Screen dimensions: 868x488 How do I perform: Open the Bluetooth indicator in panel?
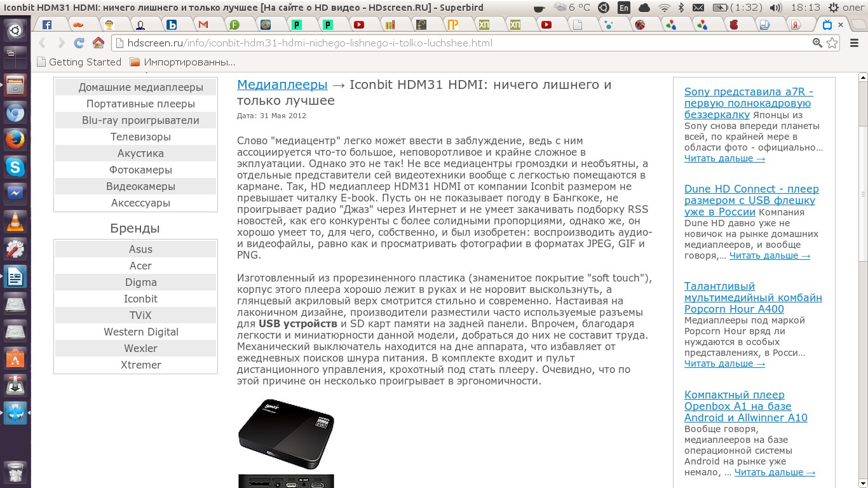[x=681, y=8]
